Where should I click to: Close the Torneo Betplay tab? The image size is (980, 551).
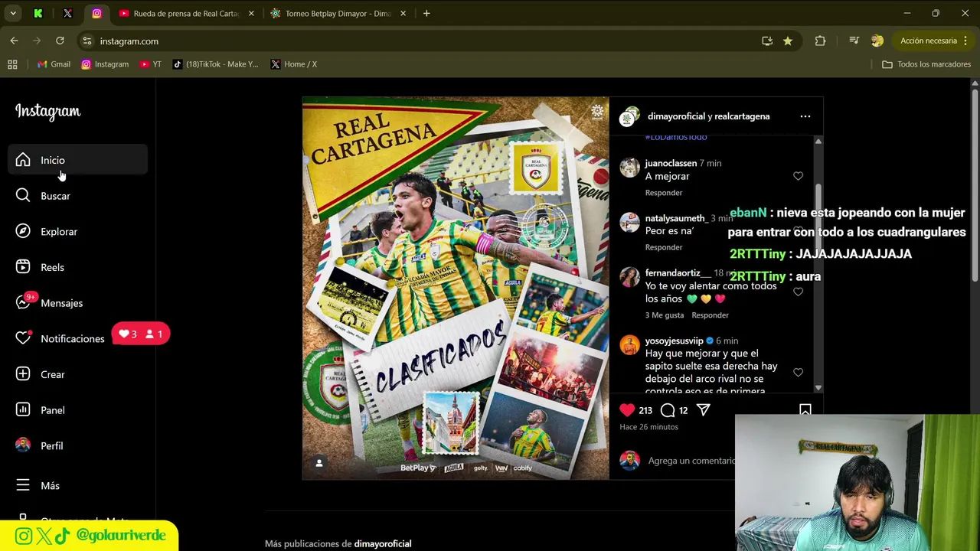click(x=403, y=13)
